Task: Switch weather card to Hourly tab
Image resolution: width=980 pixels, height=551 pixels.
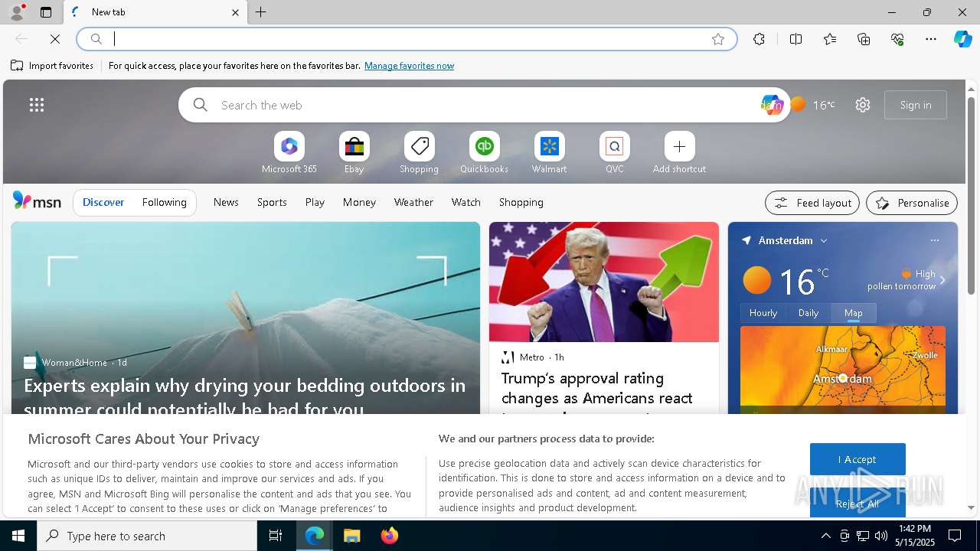Action: coord(763,312)
